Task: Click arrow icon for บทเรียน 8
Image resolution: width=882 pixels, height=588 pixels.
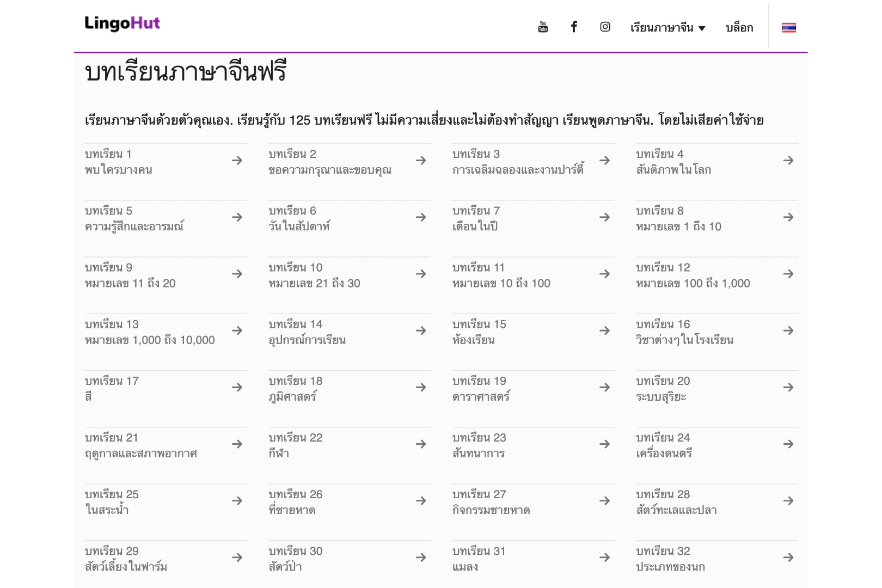Action: [788, 217]
